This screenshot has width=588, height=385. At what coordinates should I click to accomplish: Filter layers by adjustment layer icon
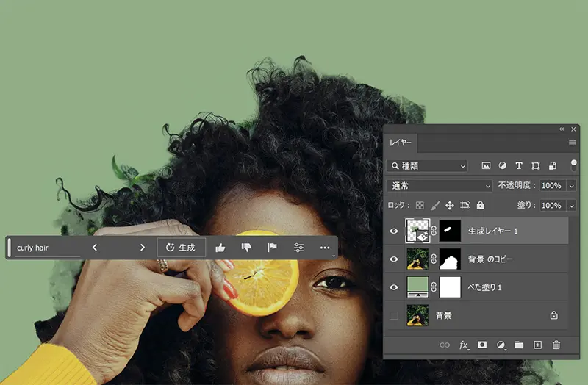(x=502, y=166)
